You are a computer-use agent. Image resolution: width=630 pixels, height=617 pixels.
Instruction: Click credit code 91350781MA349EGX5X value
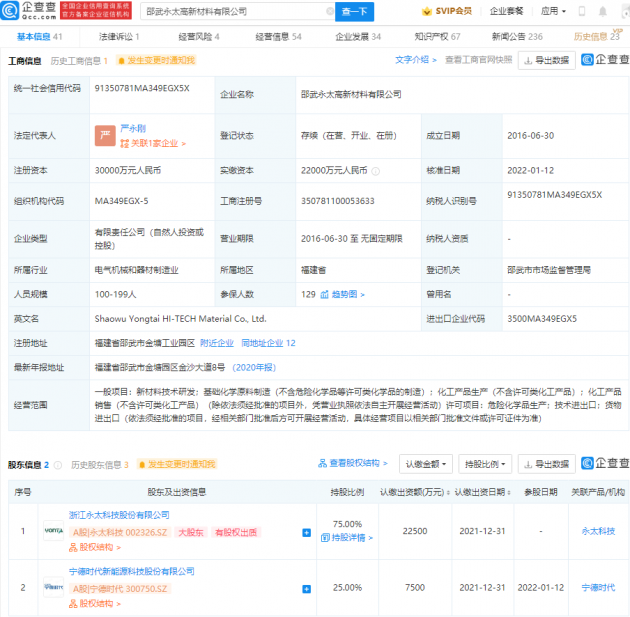tap(142, 88)
